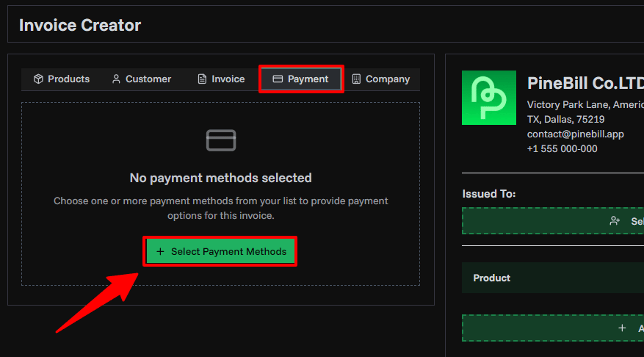644x357 pixels.
Task: Click the PineBill green logo
Action: tap(489, 98)
